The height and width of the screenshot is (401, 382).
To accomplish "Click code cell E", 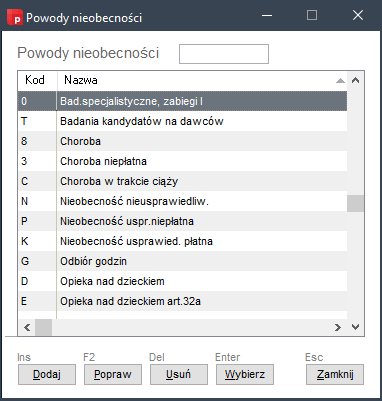I will (37, 301).
